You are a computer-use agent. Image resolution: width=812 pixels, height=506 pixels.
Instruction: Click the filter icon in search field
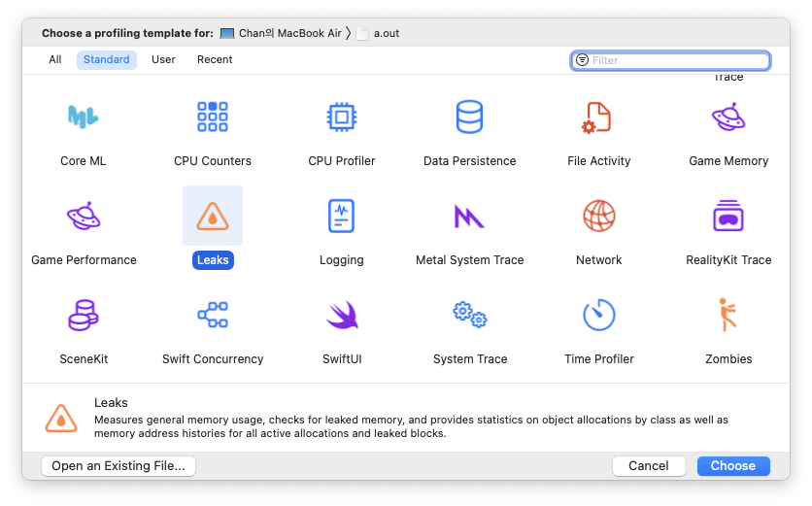tap(582, 60)
